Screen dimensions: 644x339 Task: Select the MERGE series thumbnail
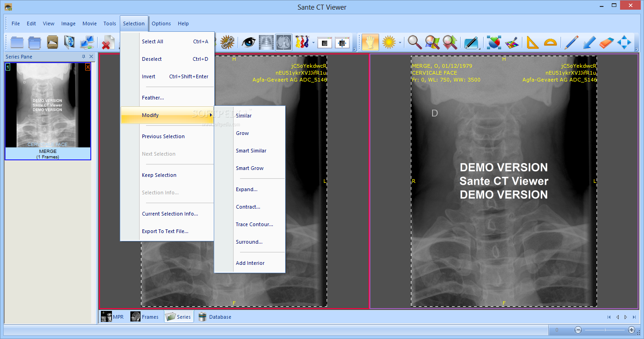click(48, 111)
